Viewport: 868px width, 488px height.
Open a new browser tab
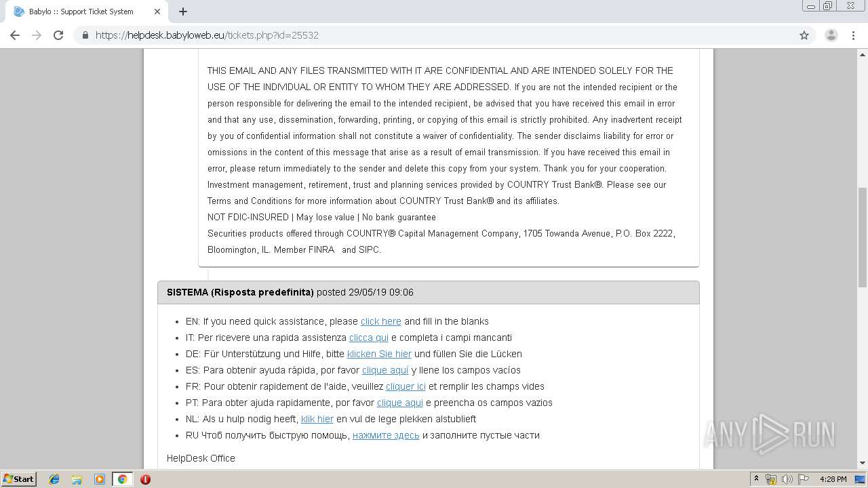tap(183, 12)
